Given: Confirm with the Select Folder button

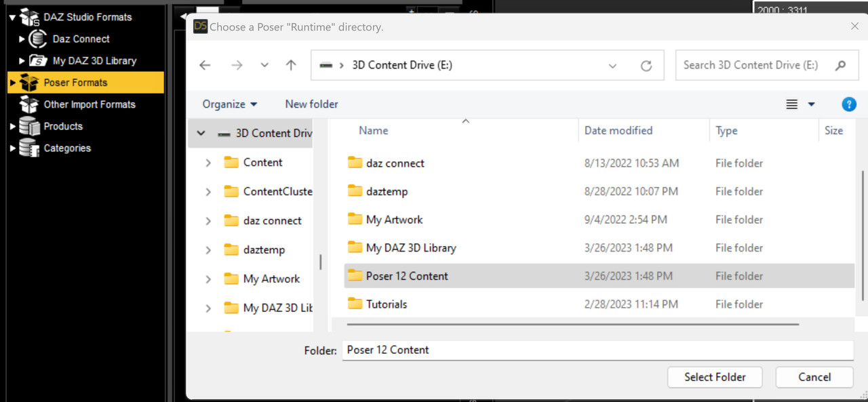Looking at the screenshot, I should click(x=715, y=377).
